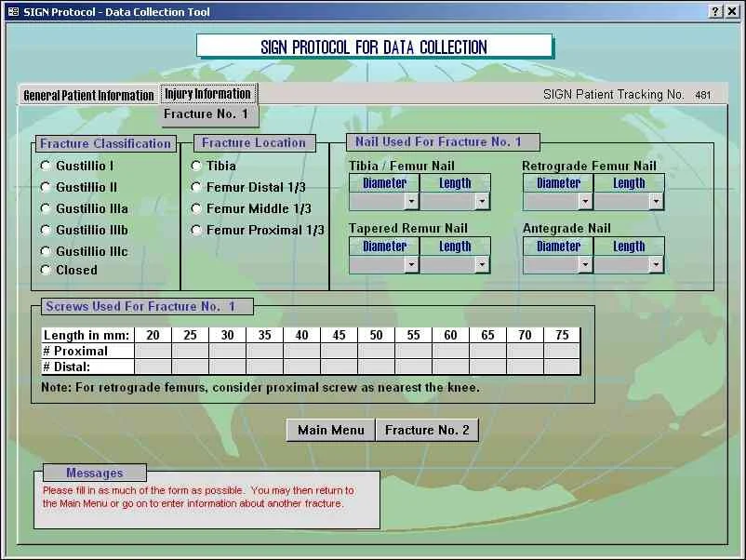
Task: Choose Femur Middle 1/3 location
Action: [x=196, y=208]
